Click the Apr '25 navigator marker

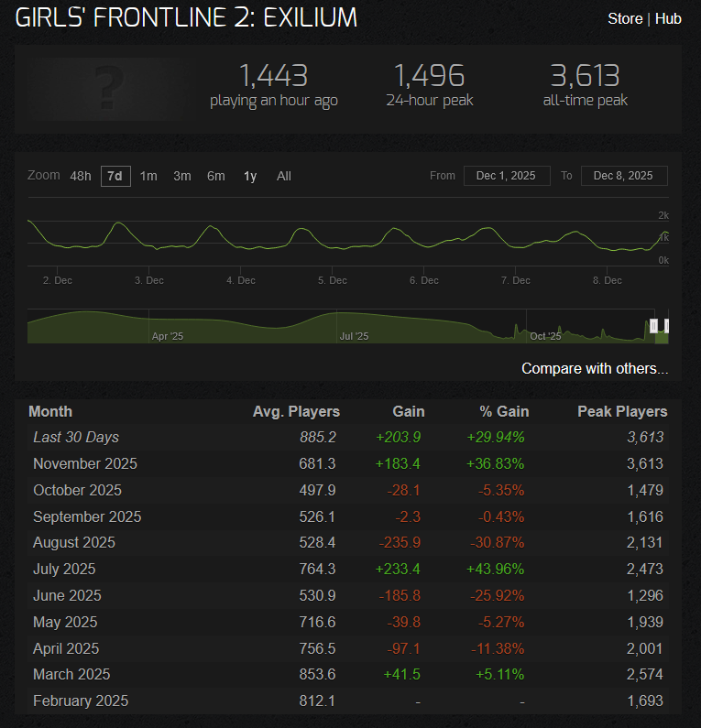click(x=168, y=336)
